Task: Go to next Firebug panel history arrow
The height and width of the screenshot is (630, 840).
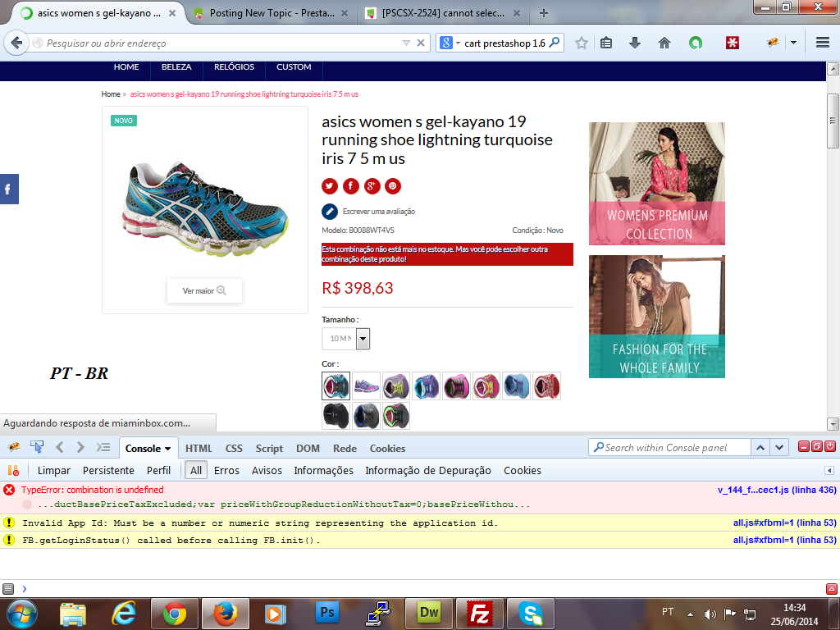Action: pyautogui.click(x=80, y=447)
